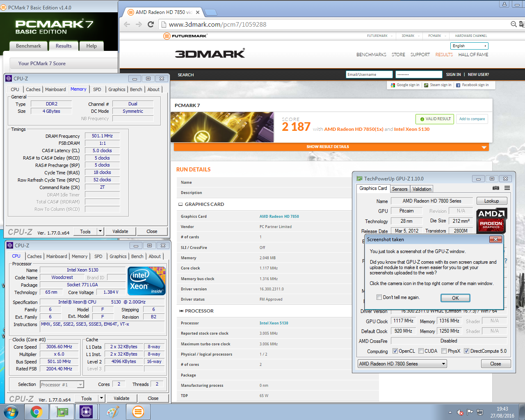Click the ? help icon in GPU-Z
525x420 pixels.
[506, 261]
